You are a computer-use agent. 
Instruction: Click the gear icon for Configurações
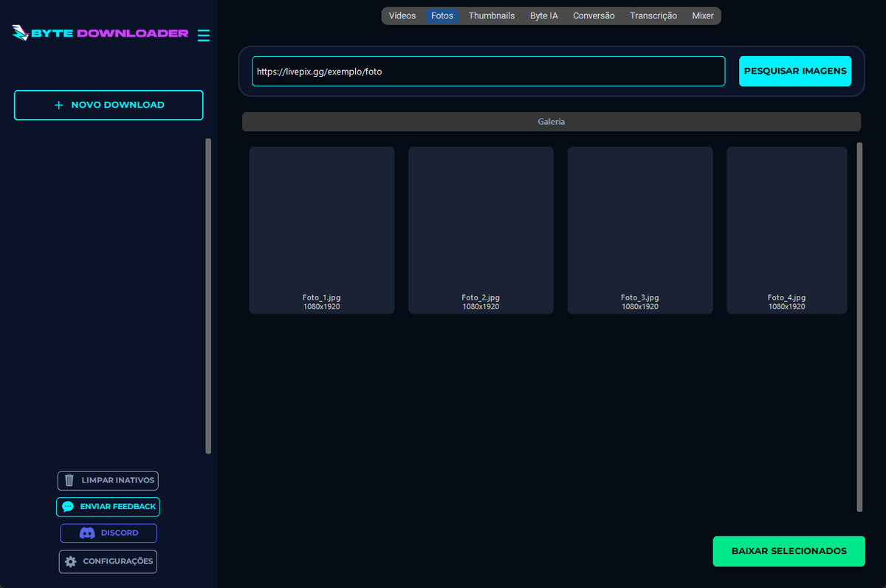click(71, 561)
